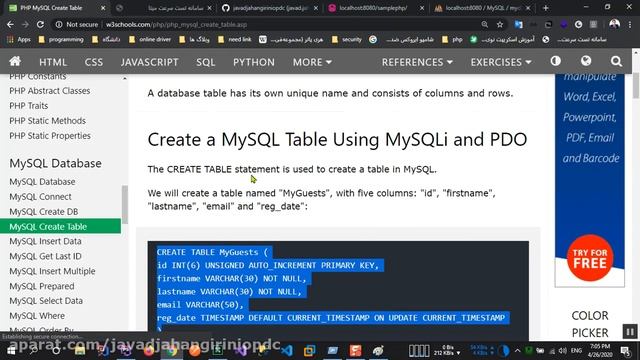The height and width of the screenshot is (360, 640).
Task: Open PHP Static Methods in sidebar
Action: pos(47,121)
